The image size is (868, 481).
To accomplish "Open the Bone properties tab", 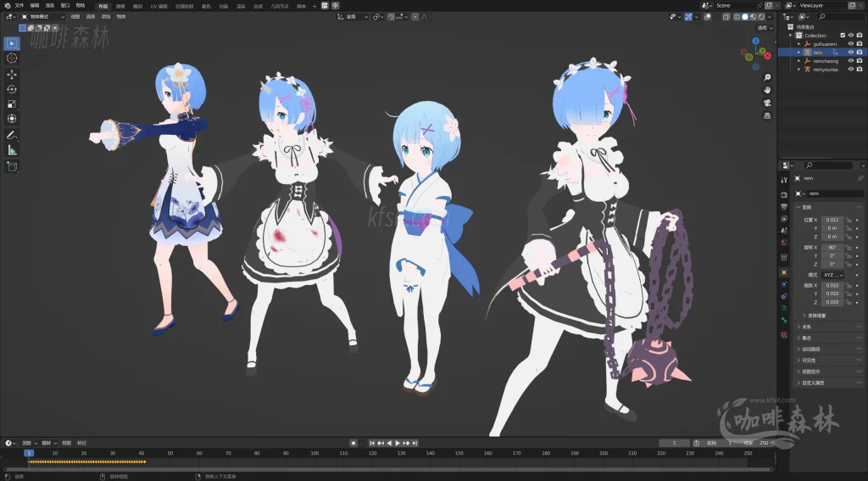I will pos(784,321).
